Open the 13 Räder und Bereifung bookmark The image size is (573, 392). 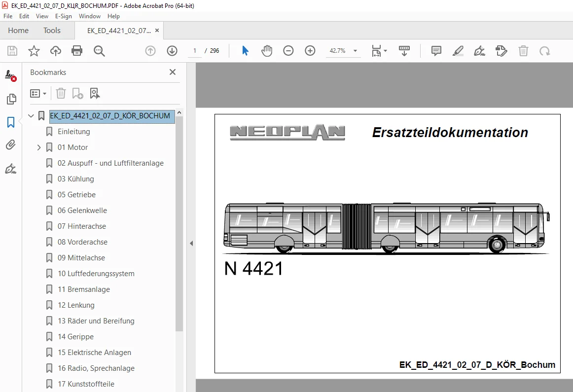point(96,321)
